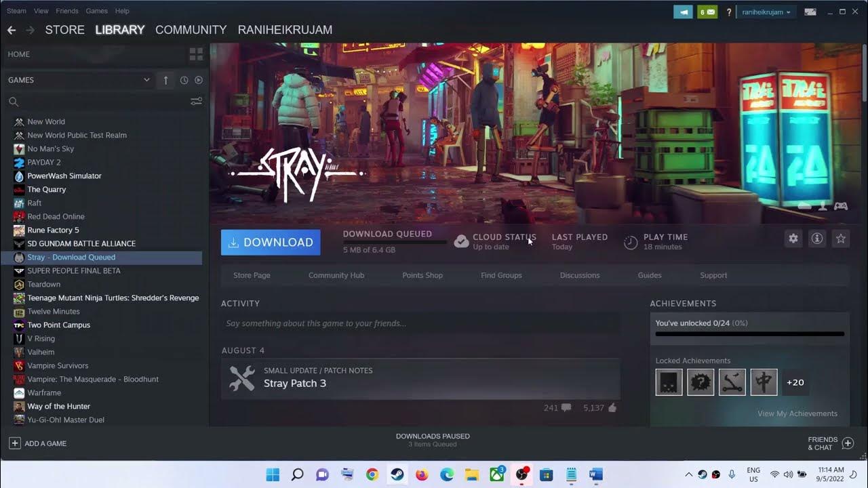Image resolution: width=868 pixels, height=488 pixels.
Task: Show the +20 more locked achievements
Action: [x=795, y=382]
